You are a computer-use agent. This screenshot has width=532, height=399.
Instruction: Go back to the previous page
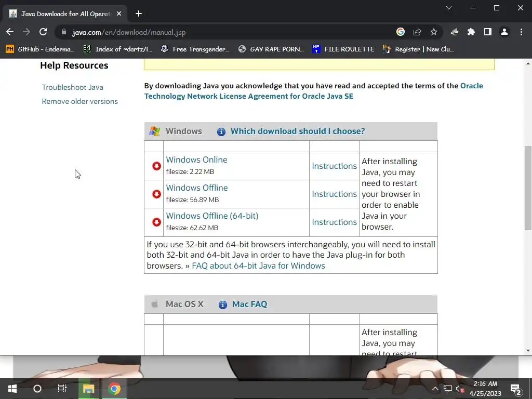coord(10,32)
